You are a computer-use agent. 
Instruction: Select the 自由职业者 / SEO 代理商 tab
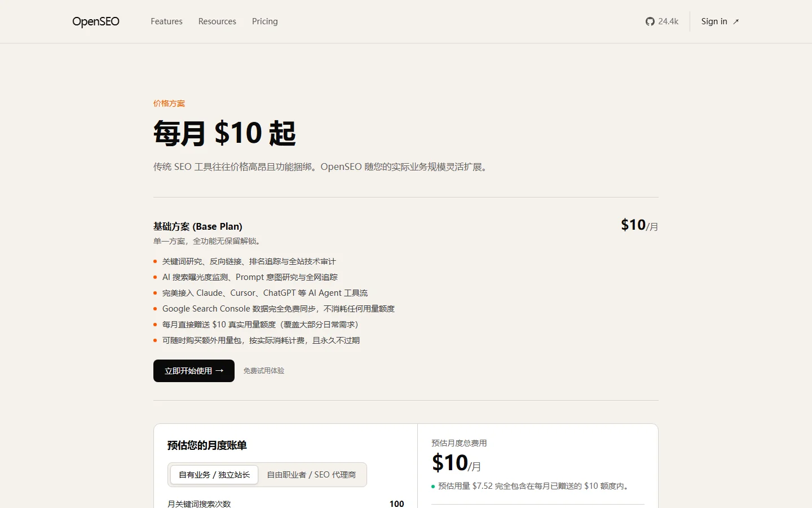pos(311,475)
